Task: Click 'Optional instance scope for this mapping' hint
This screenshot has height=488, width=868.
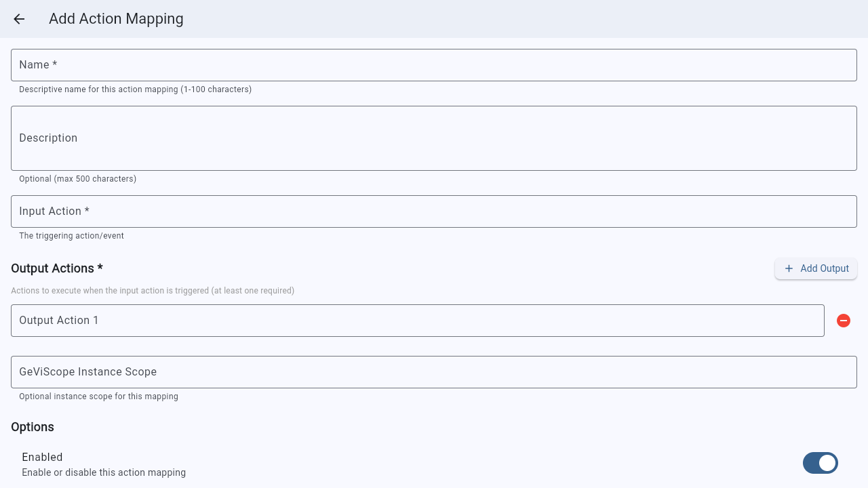Action: tap(98, 396)
